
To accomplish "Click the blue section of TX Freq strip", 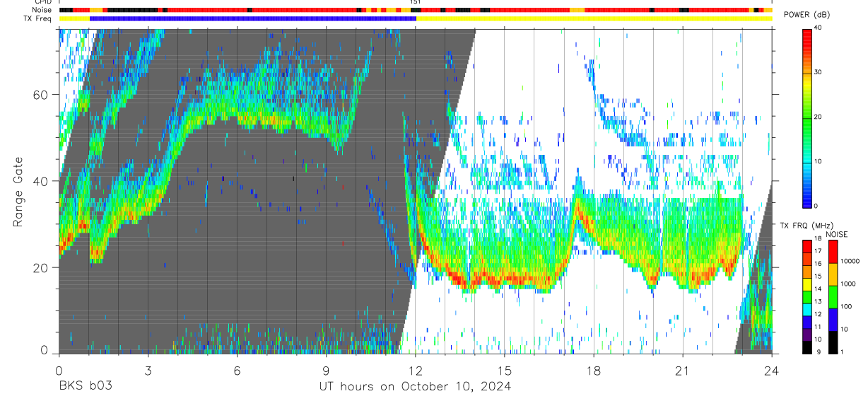I will pyautogui.click(x=253, y=18).
